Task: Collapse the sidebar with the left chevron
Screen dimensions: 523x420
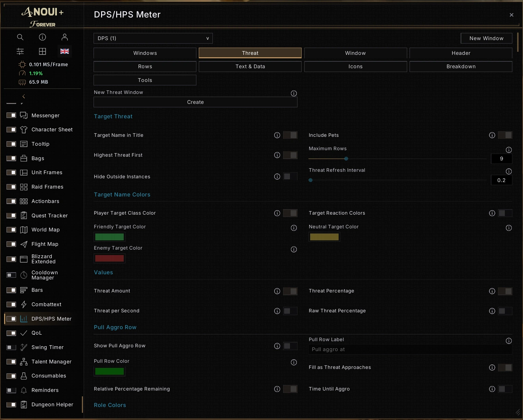Action: click(24, 96)
